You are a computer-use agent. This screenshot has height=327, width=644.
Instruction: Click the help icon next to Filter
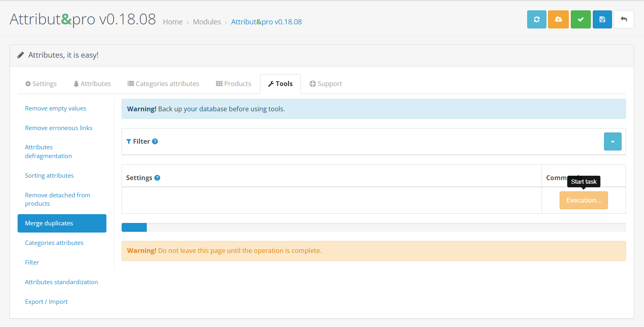[x=155, y=141]
